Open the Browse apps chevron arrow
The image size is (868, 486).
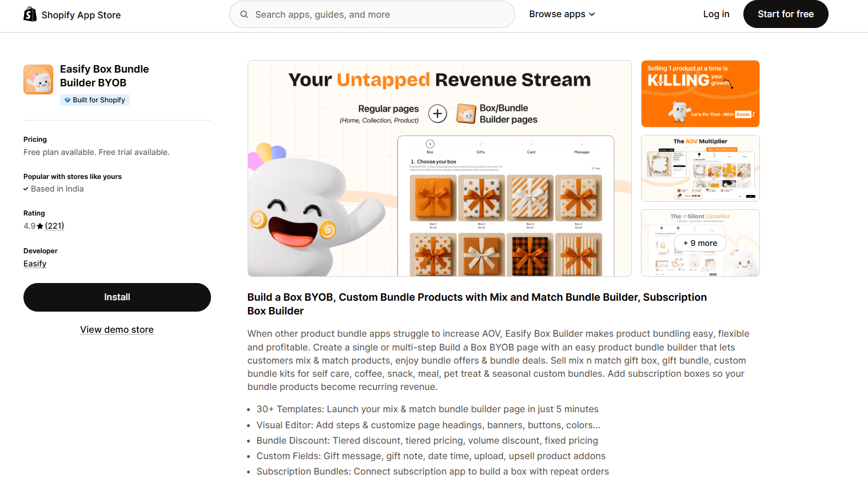(592, 14)
